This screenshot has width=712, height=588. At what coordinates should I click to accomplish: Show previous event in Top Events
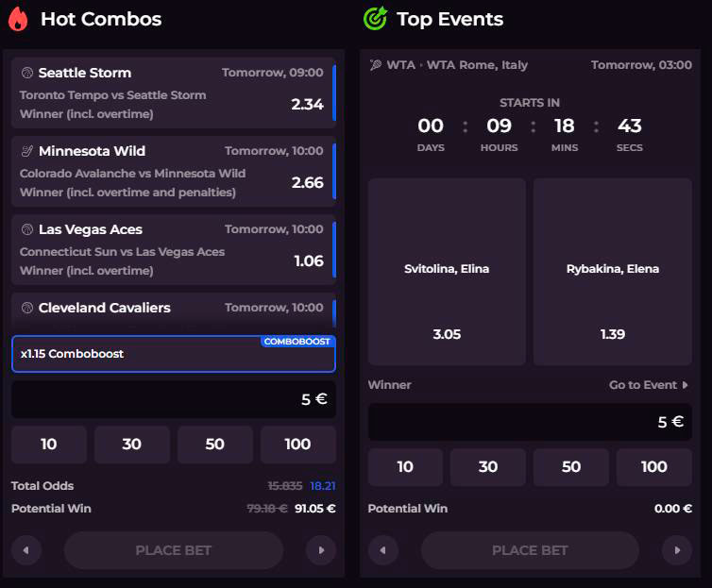tap(383, 550)
